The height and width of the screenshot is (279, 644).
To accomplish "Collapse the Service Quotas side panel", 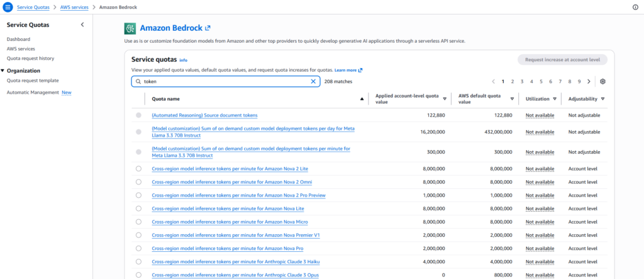I will pos(82,25).
